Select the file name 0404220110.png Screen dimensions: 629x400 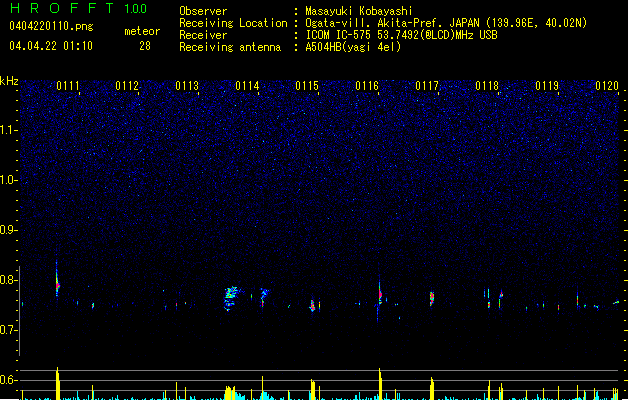click(51, 26)
